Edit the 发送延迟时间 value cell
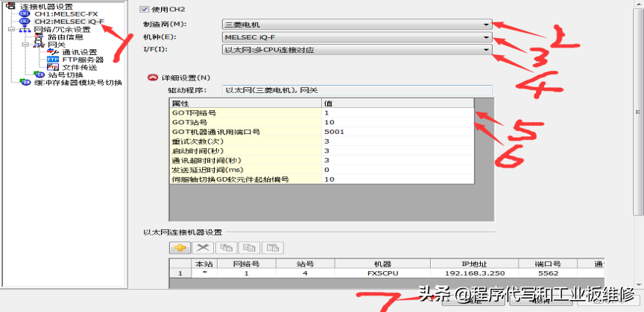Image resolution: width=644 pixels, height=312 pixels. (397, 170)
